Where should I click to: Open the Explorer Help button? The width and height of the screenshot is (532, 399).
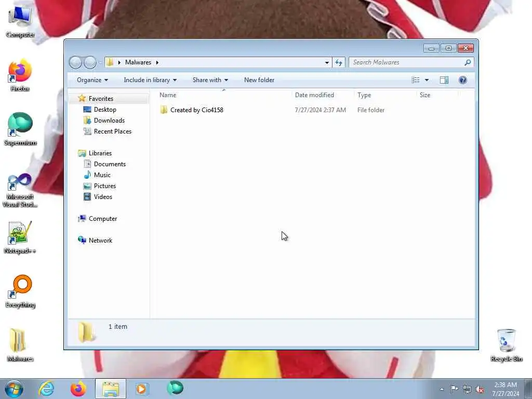pyautogui.click(x=463, y=80)
